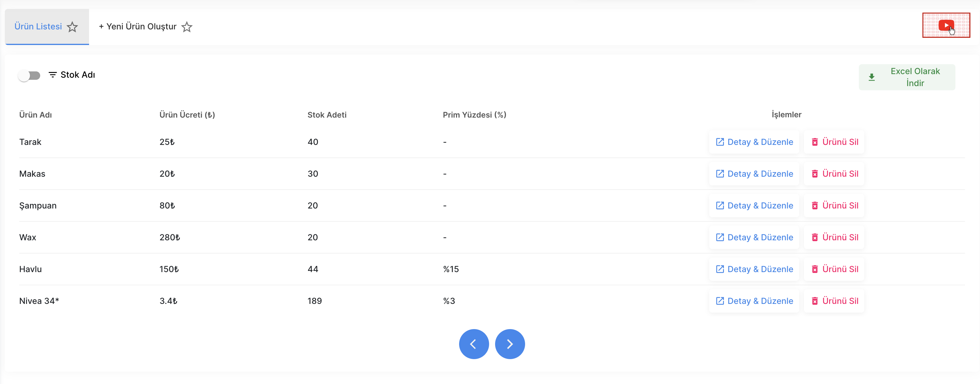
Task: Open Detay & Düzenle for Şampuan
Action: [754, 206]
